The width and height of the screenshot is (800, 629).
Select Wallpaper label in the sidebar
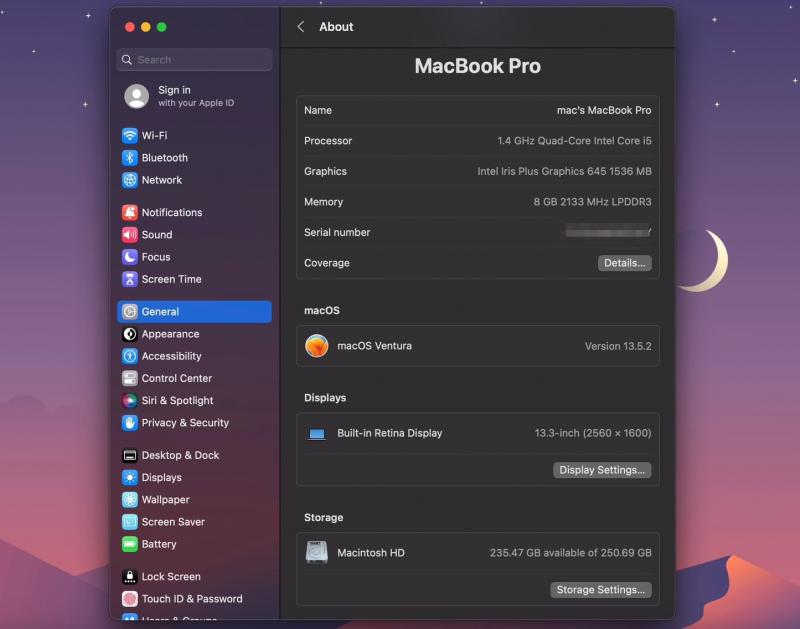pyautogui.click(x=165, y=499)
